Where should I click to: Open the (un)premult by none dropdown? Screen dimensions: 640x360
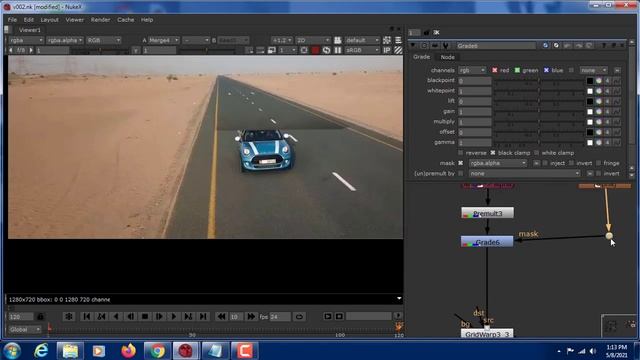[x=524, y=173]
